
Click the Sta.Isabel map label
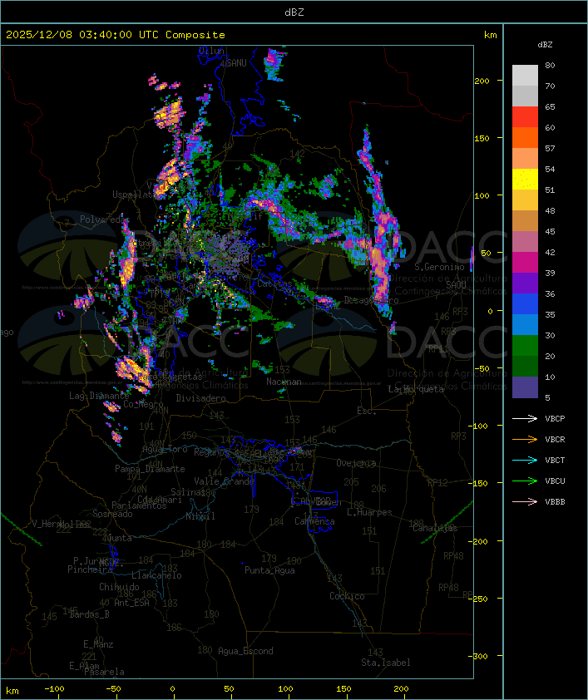pos(385,663)
